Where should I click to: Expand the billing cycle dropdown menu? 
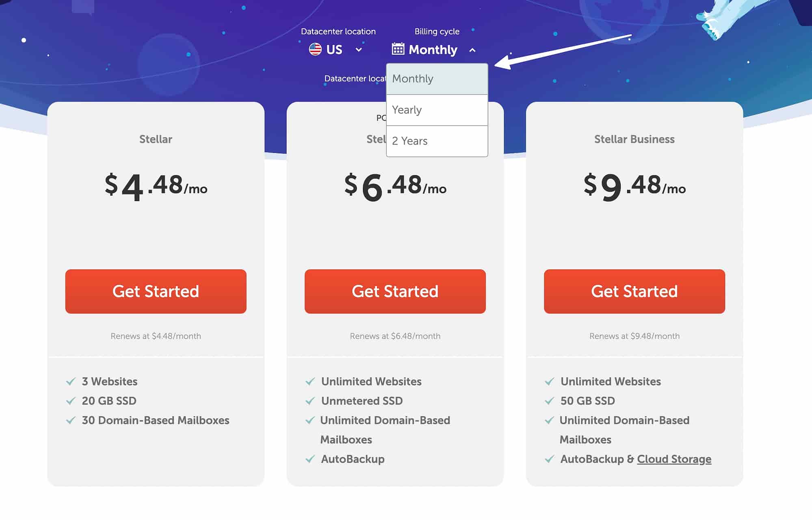[432, 50]
